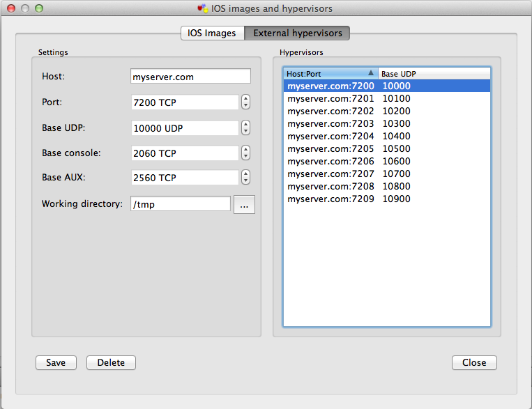Select hypervisor myserver.com:7200
532x409 pixels.
pos(330,86)
